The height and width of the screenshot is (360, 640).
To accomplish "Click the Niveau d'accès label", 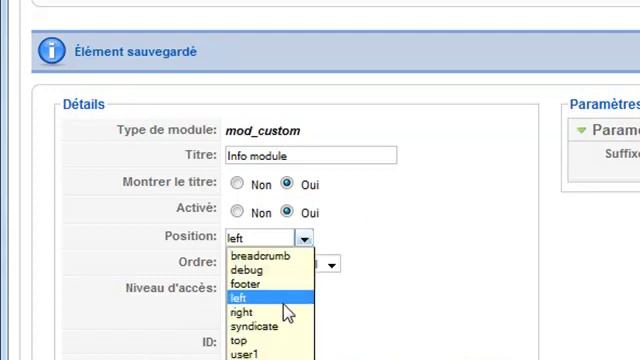I will 171,288.
